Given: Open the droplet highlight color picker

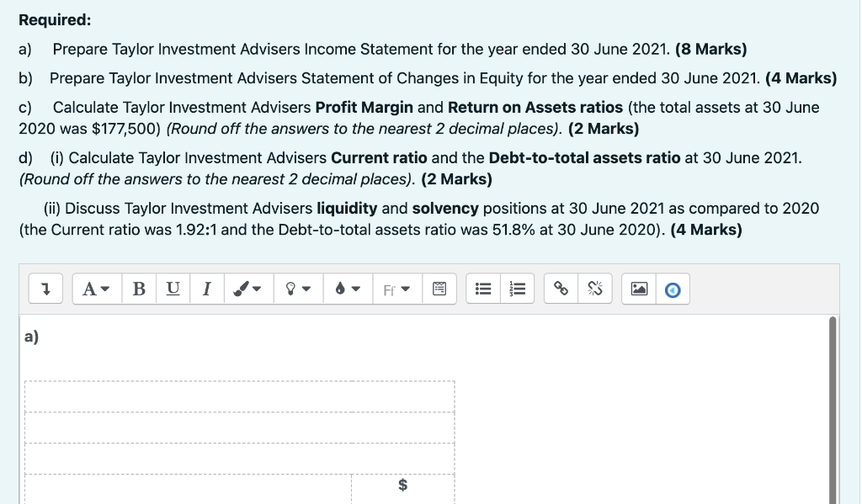Looking at the screenshot, I should click(x=341, y=289).
